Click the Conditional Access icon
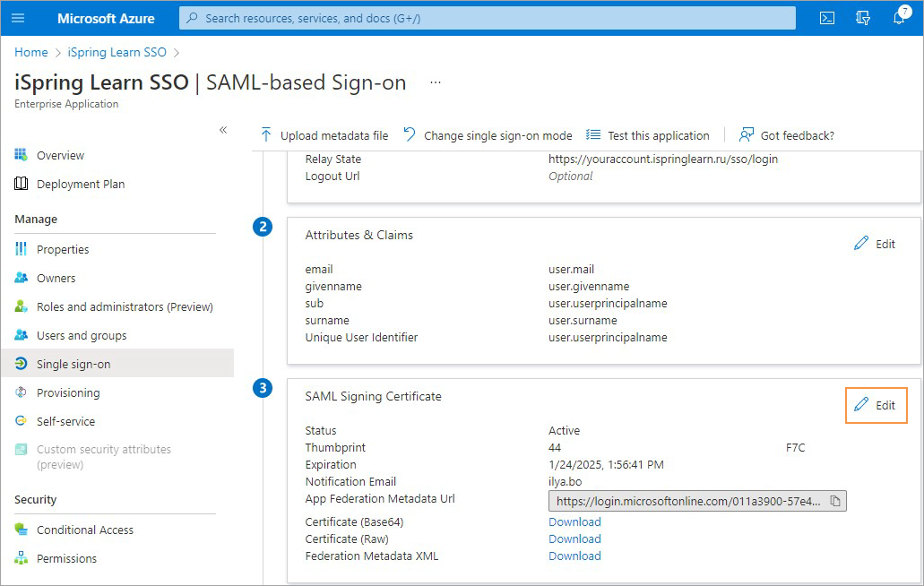Viewport: 924px width, 586px height. pos(21,530)
